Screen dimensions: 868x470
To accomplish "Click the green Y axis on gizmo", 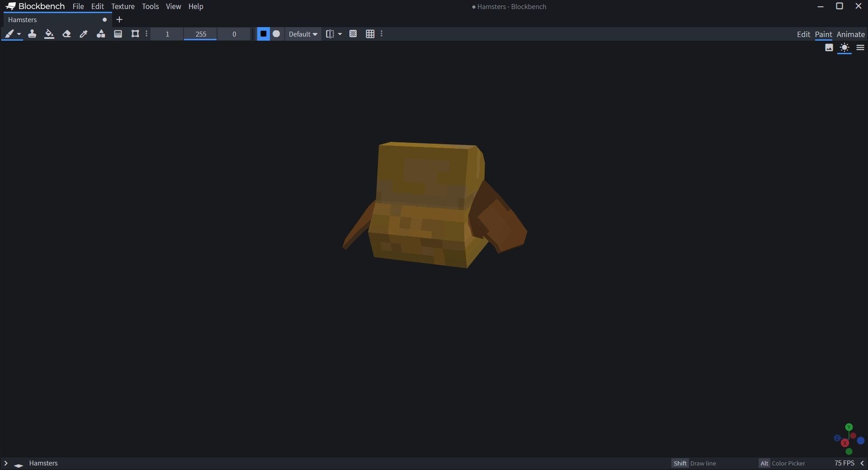I will [849, 427].
